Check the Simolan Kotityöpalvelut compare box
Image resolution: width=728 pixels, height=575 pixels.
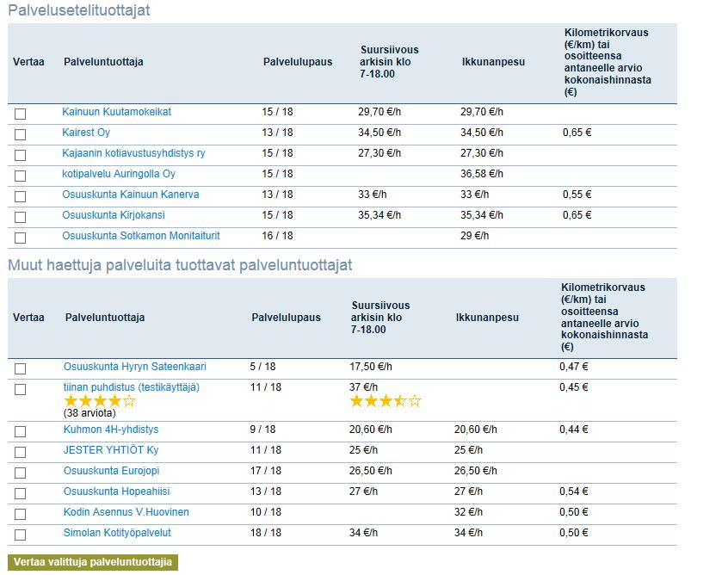pos(20,535)
